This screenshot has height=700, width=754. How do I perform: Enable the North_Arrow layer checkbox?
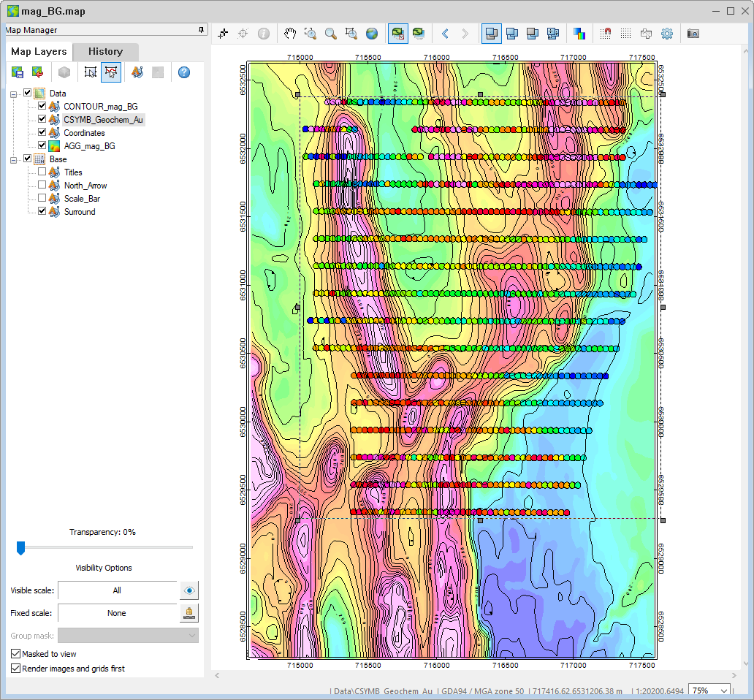click(x=42, y=185)
